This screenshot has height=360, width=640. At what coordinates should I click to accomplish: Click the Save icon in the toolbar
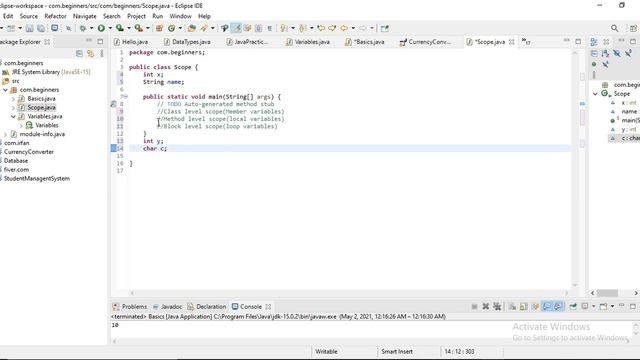click(29, 28)
